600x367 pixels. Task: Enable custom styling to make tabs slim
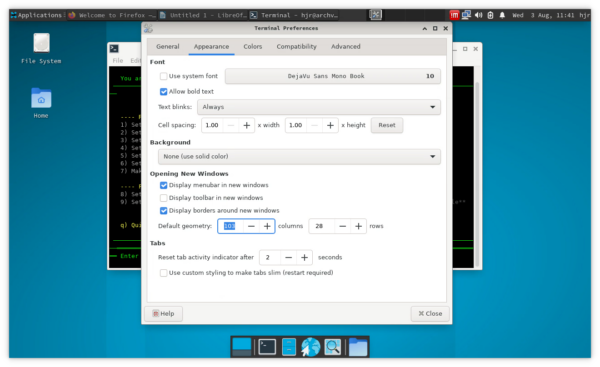[x=163, y=273]
